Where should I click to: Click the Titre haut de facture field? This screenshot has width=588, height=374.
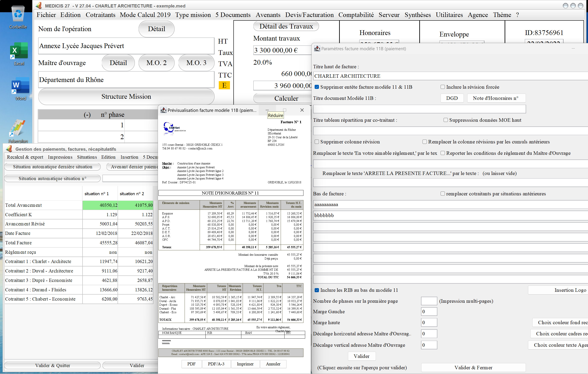click(450, 76)
